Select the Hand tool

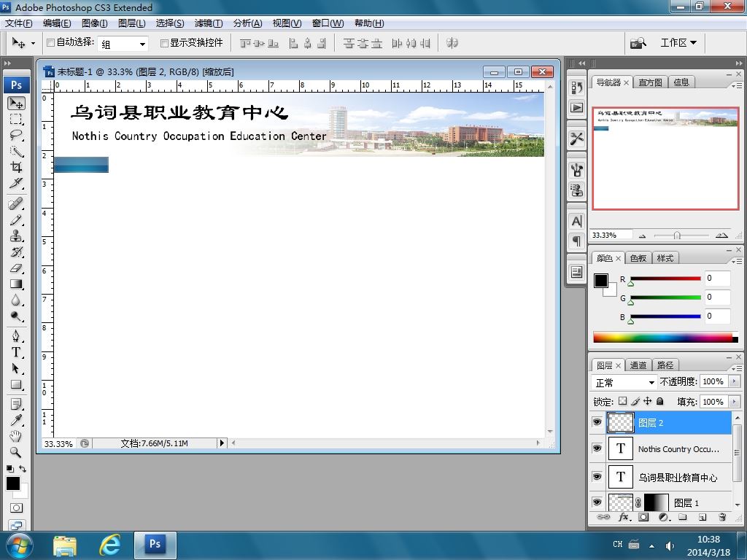pyautogui.click(x=16, y=436)
